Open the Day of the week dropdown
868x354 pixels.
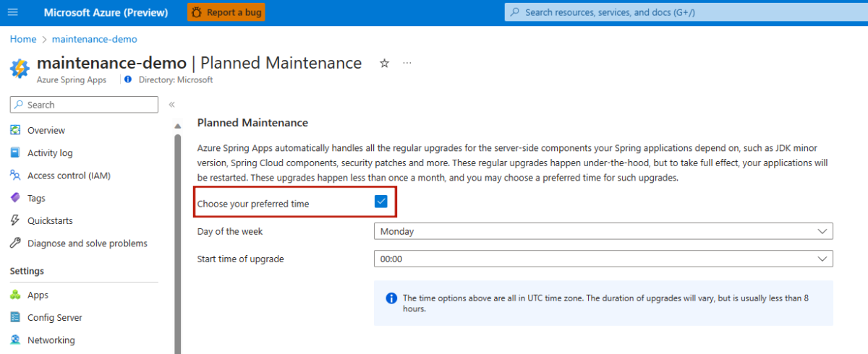coord(603,231)
